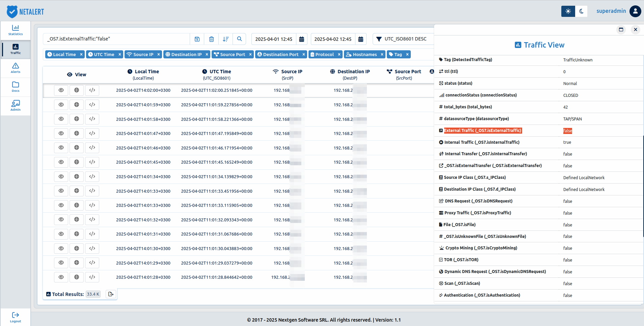View details of the 14:02:00 row
Screen dimensions: 644x326
(61, 90)
